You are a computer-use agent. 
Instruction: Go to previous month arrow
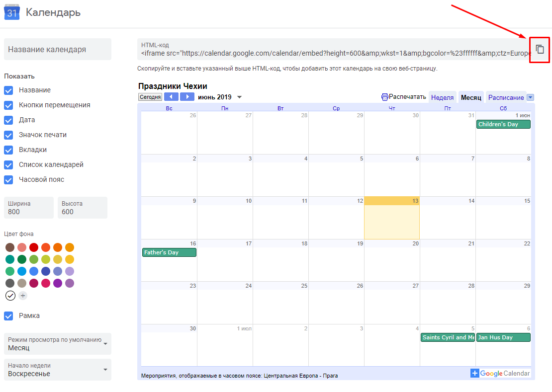click(x=171, y=97)
